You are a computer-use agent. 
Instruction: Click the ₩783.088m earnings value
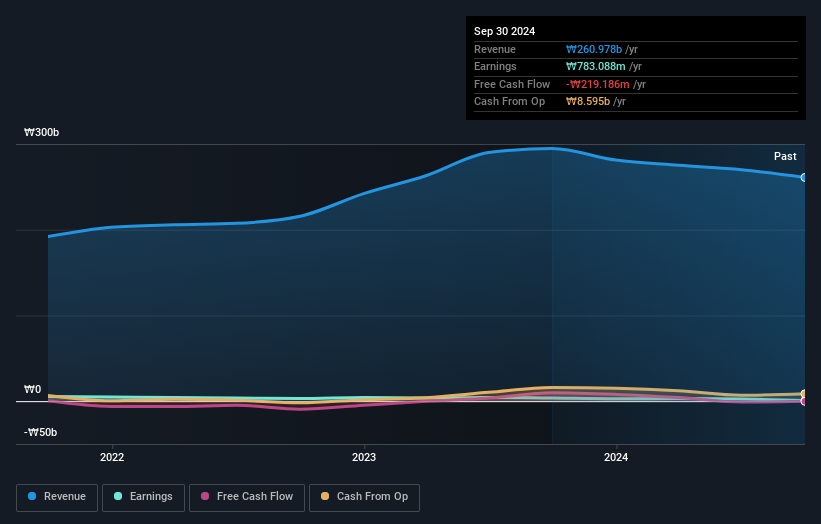point(595,66)
